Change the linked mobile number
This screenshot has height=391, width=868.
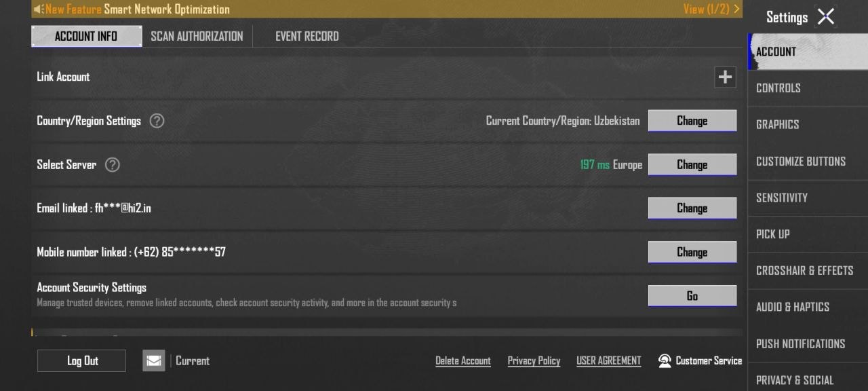coord(692,253)
